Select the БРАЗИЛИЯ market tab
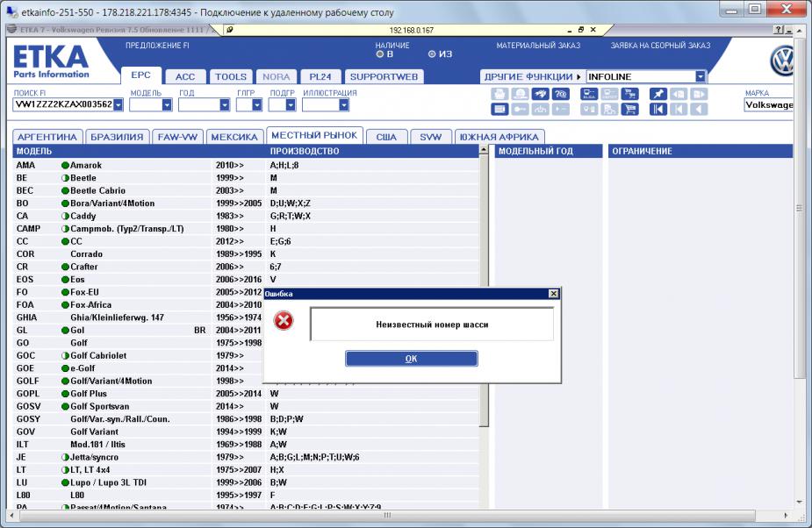 (x=117, y=137)
